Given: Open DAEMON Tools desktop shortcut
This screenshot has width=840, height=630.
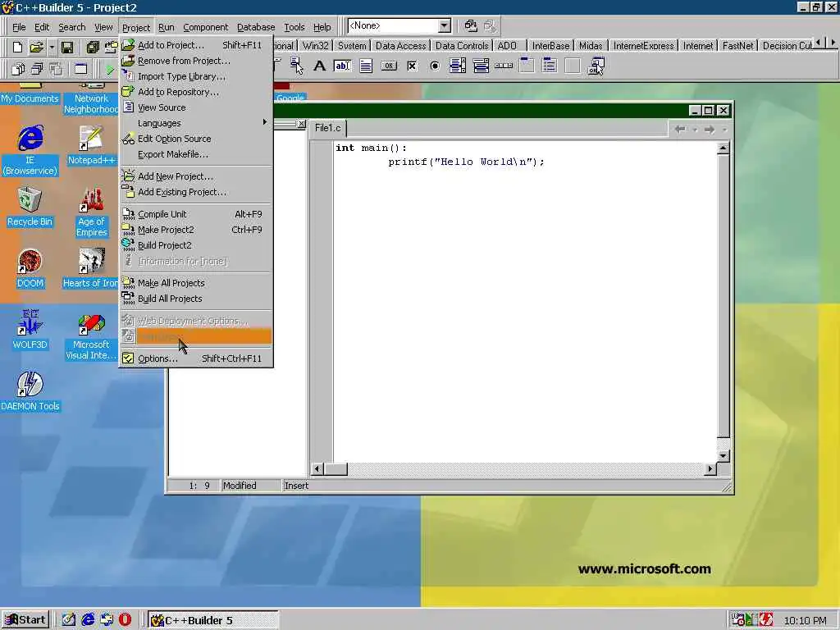Looking at the screenshot, I should coord(30,391).
